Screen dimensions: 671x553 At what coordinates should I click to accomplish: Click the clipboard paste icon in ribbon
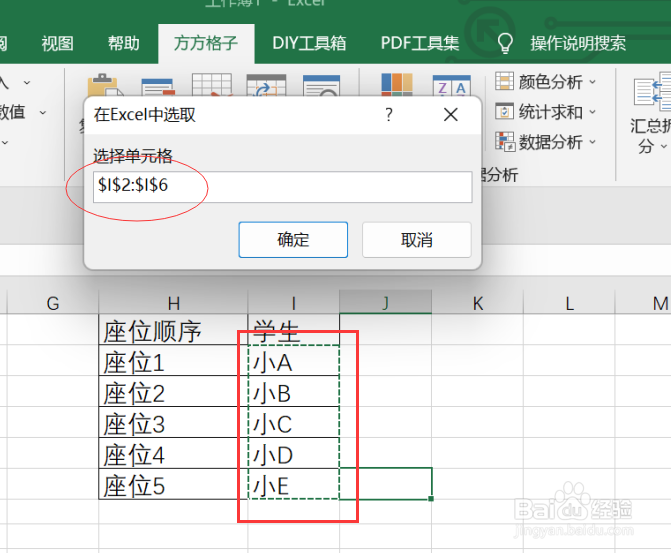pos(104,85)
